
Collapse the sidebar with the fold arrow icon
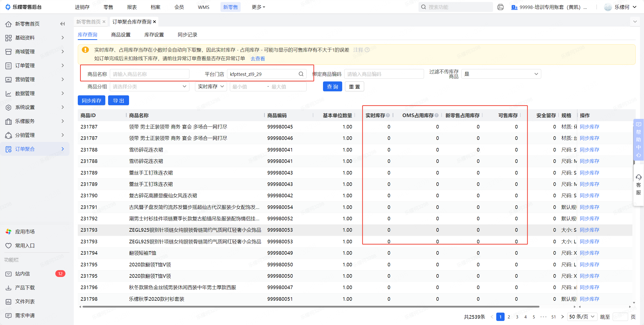(62, 24)
